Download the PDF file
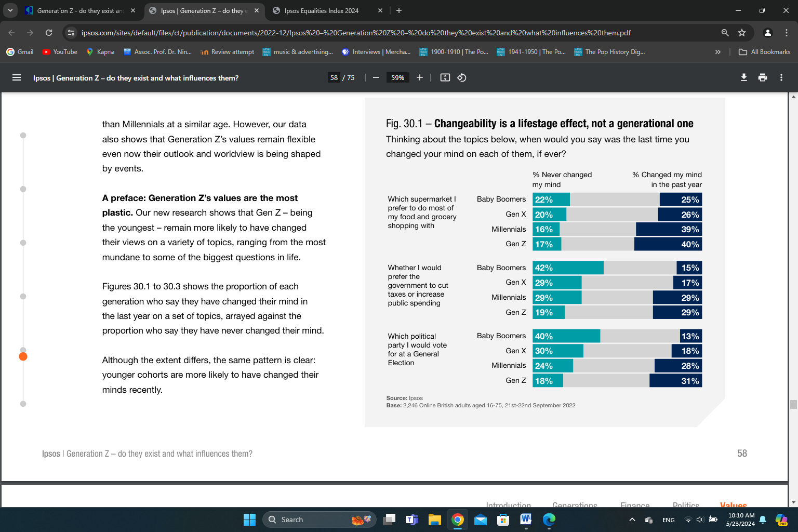Screen dimensions: 798x532 click(x=744, y=77)
